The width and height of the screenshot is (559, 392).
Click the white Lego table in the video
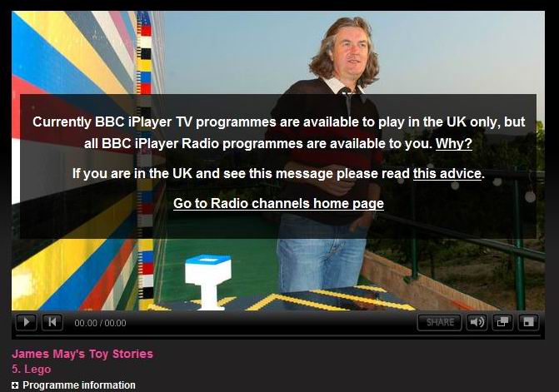(x=208, y=281)
